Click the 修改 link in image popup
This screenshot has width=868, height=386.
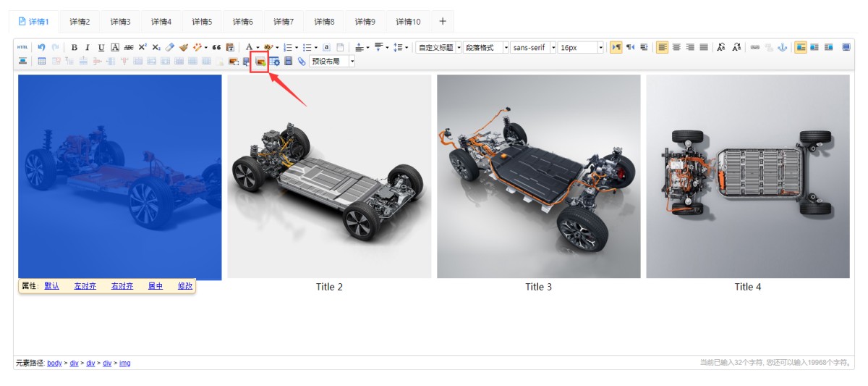[x=185, y=286]
